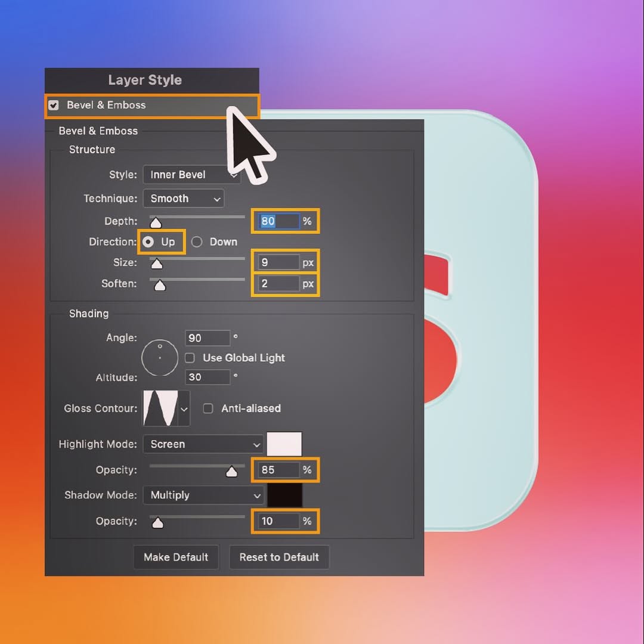Click the Gloss Contour preview thumbnail
Image resolution: width=644 pixels, height=644 pixels.
[x=160, y=408]
